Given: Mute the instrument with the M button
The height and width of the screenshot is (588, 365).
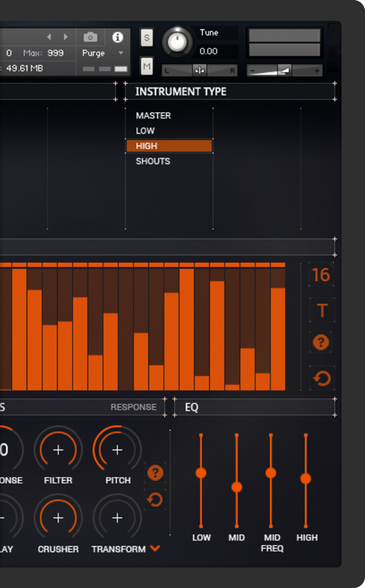Looking at the screenshot, I should (x=147, y=67).
